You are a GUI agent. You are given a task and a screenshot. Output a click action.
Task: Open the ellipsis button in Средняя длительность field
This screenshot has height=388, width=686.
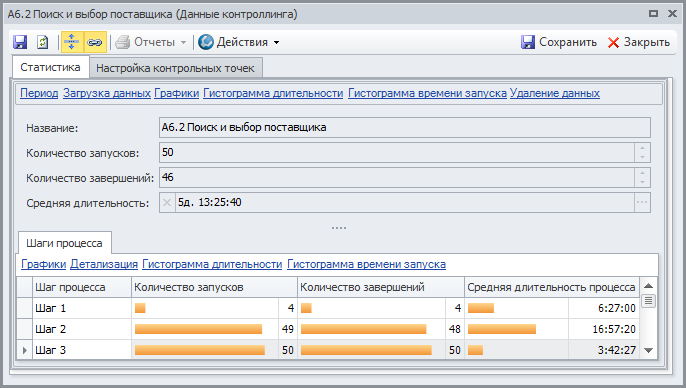pos(642,203)
